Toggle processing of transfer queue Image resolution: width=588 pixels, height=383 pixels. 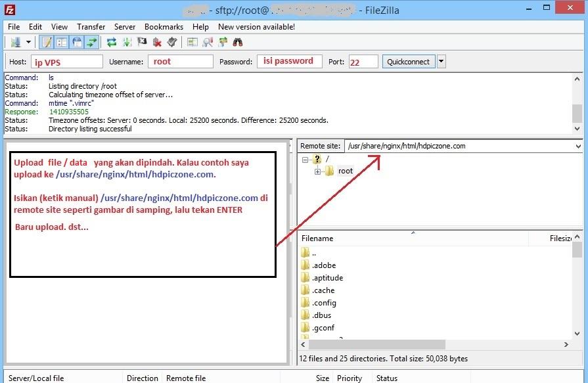coord(127,42)
